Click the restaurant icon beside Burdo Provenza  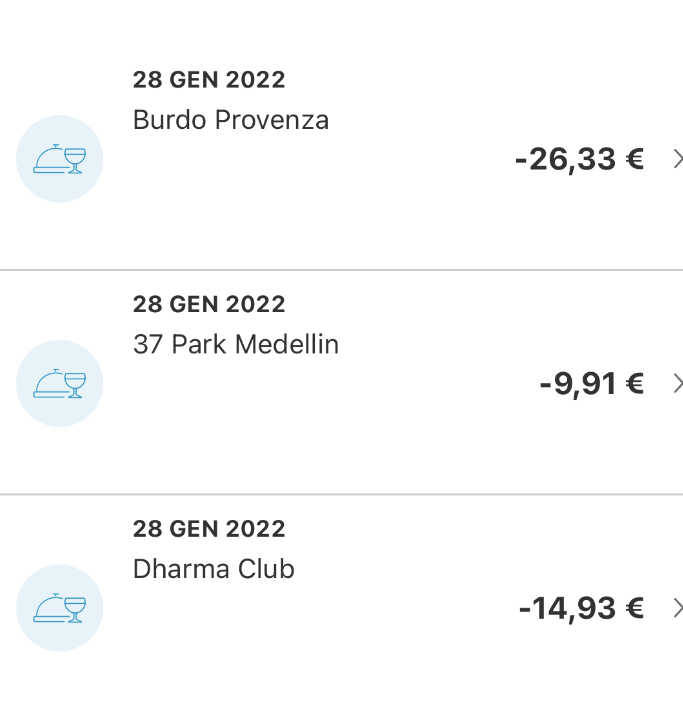point(60,159)
